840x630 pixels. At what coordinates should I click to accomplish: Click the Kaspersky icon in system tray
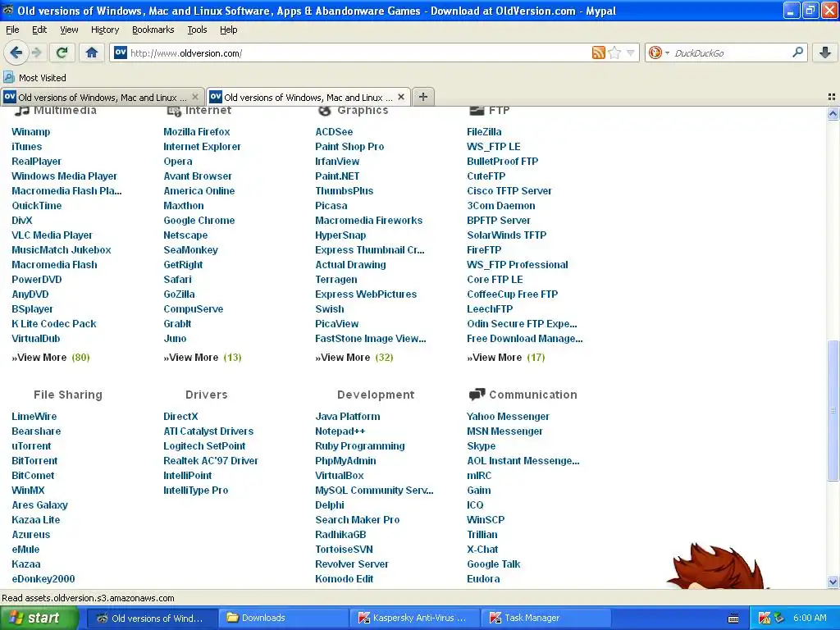tap(765, 618)
